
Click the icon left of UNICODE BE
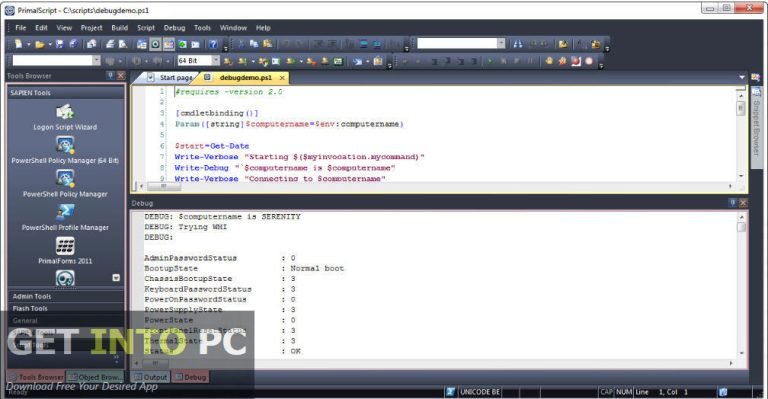[451, 392]
